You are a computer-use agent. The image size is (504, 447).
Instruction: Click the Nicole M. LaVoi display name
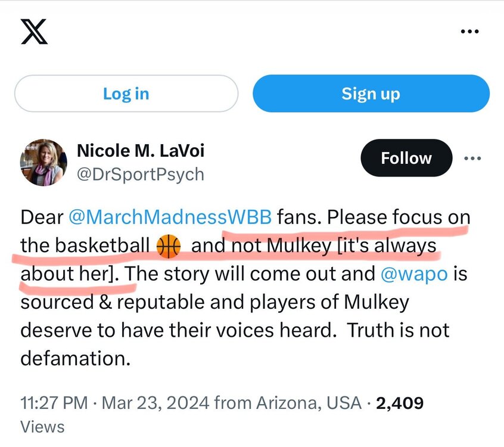(x=141, y=150)
